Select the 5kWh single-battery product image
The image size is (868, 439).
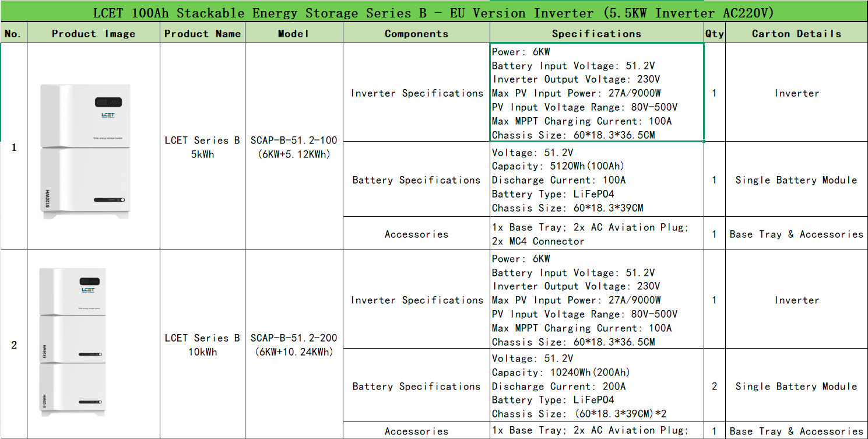click(85, 152)
